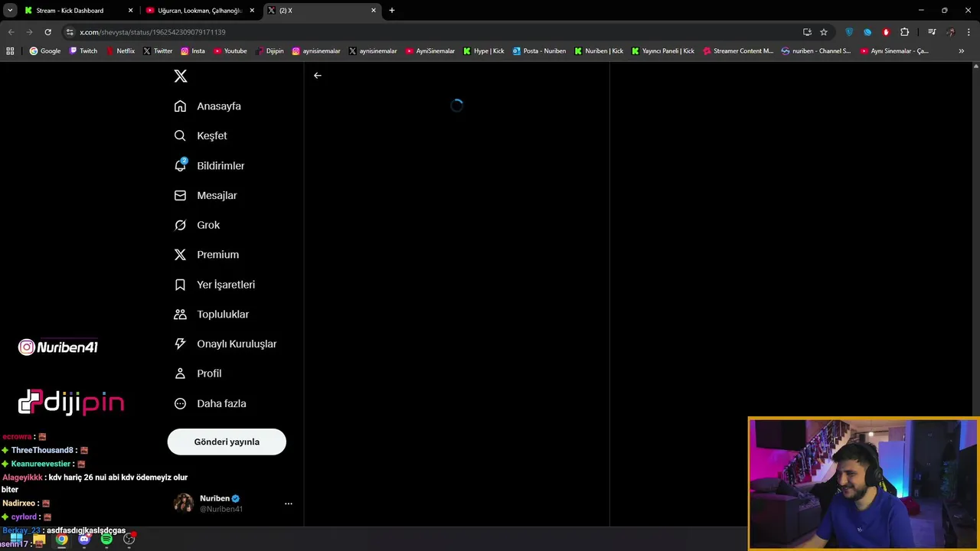Open Grok from the sidebar

197,225
